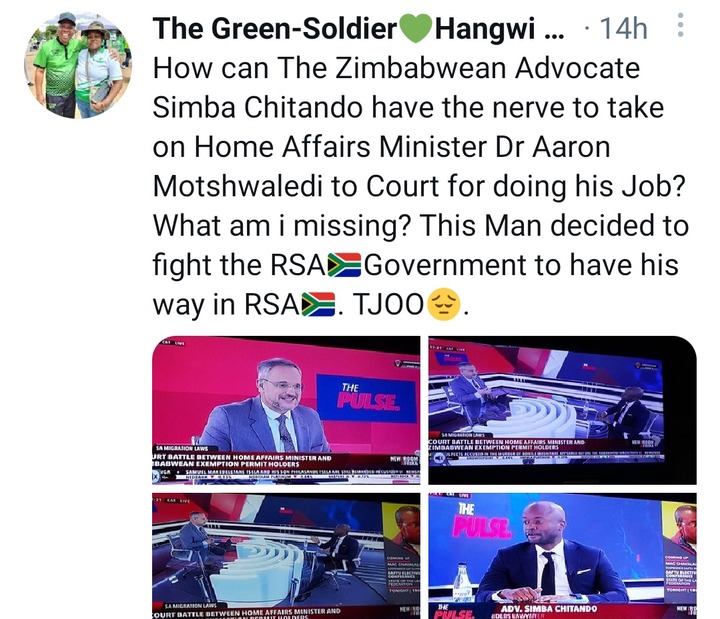
Task: Click 'What am i missing?' sentence in tweet
Action: click(281, 226)
